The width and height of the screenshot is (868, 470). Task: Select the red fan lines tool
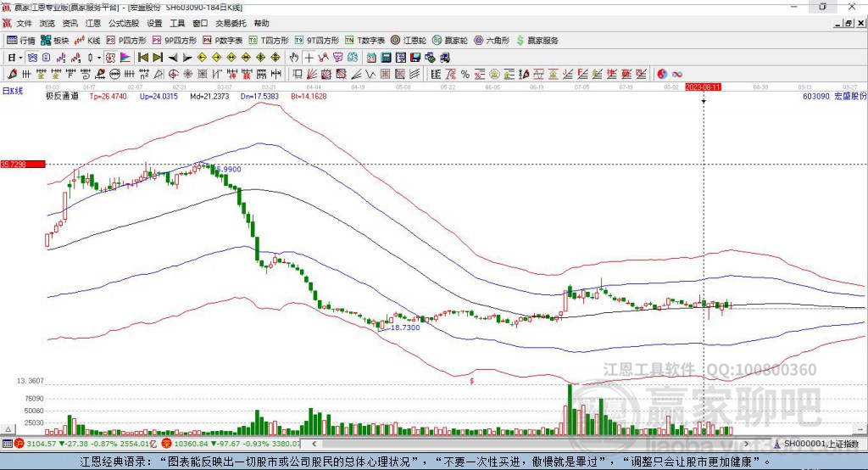(x=312, y=75)
